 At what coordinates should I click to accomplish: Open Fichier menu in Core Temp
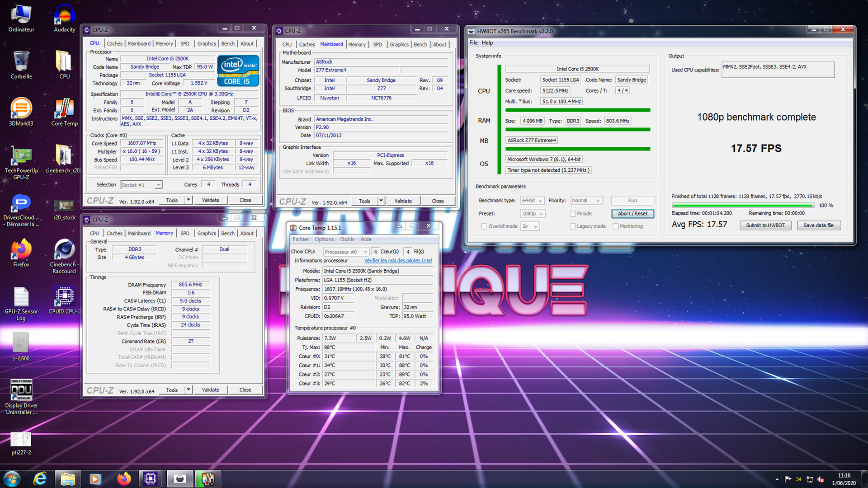pos(300,239)
